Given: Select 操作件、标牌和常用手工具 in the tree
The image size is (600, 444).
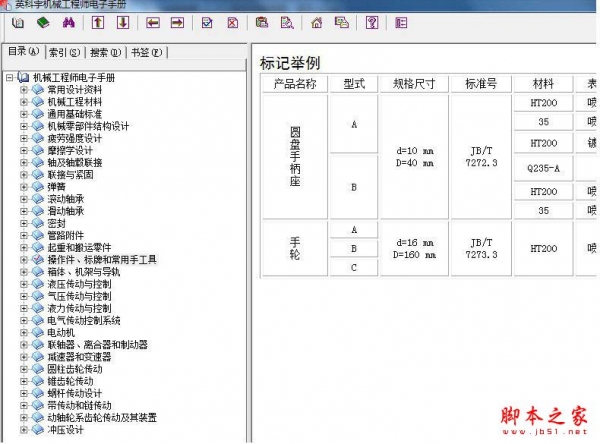Looking at the screenshot, I should (102, 260).
